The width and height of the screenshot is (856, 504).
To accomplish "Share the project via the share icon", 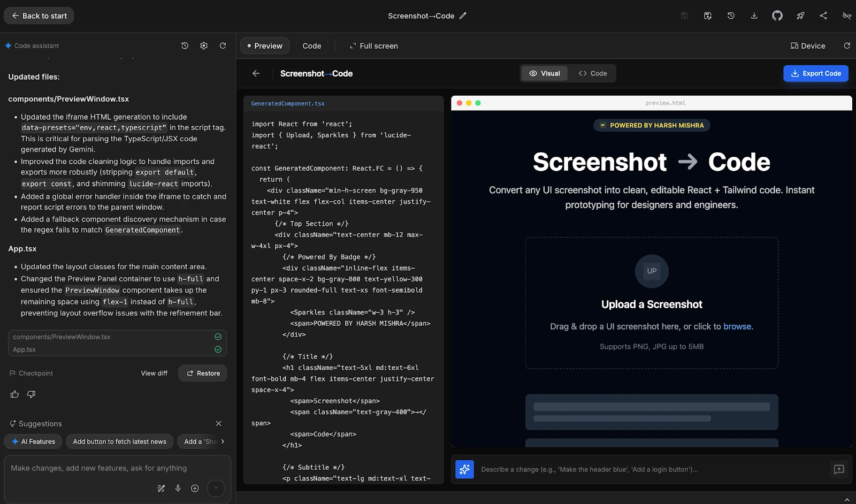I will pyautogui.click(x=823, y=16).
